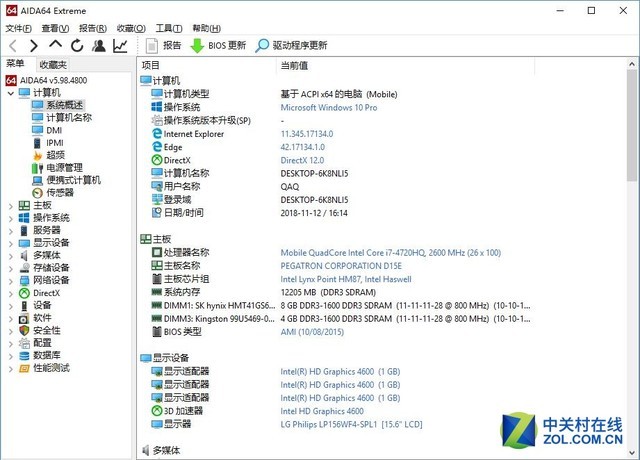Select 超频 overclock item in tree

coord(55,155)
